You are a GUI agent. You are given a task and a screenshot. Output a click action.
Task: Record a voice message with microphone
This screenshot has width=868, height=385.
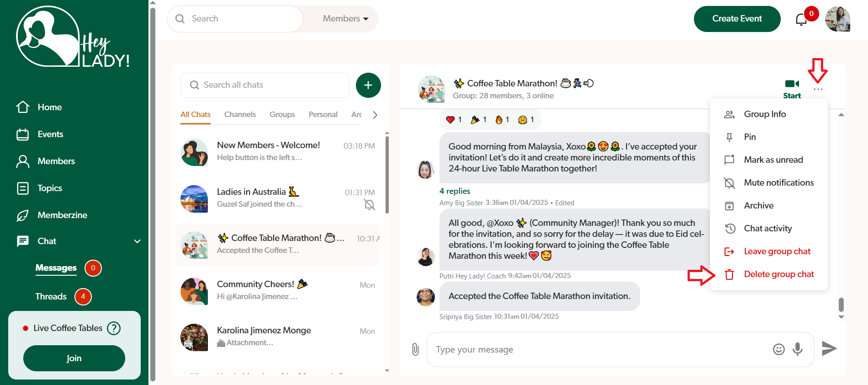click(798, 349)
